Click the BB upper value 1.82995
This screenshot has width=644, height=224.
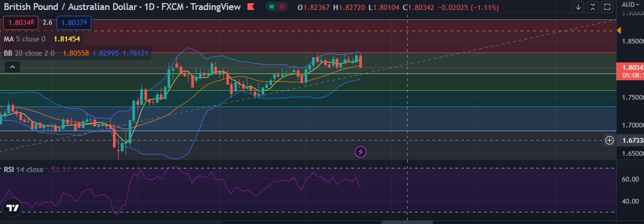[106, 53]
